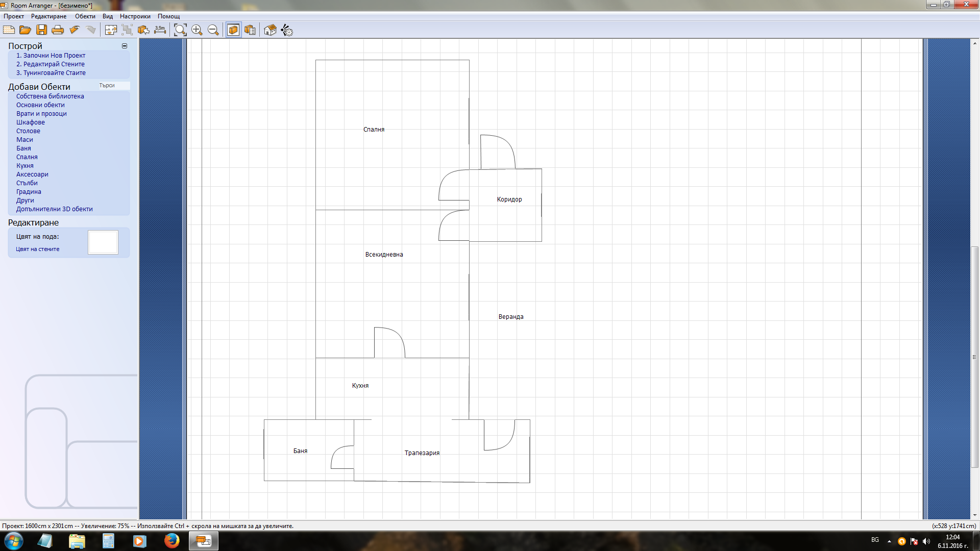Click the Print icon in toolbar

click(58, 30)
